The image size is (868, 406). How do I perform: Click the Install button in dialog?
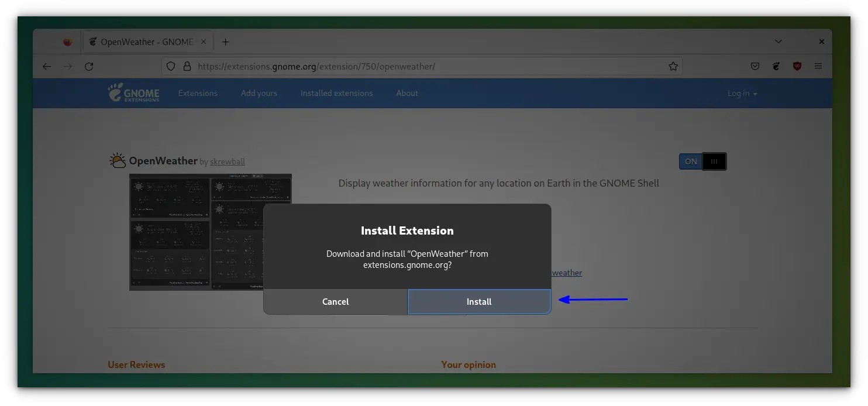click(479, 301)
